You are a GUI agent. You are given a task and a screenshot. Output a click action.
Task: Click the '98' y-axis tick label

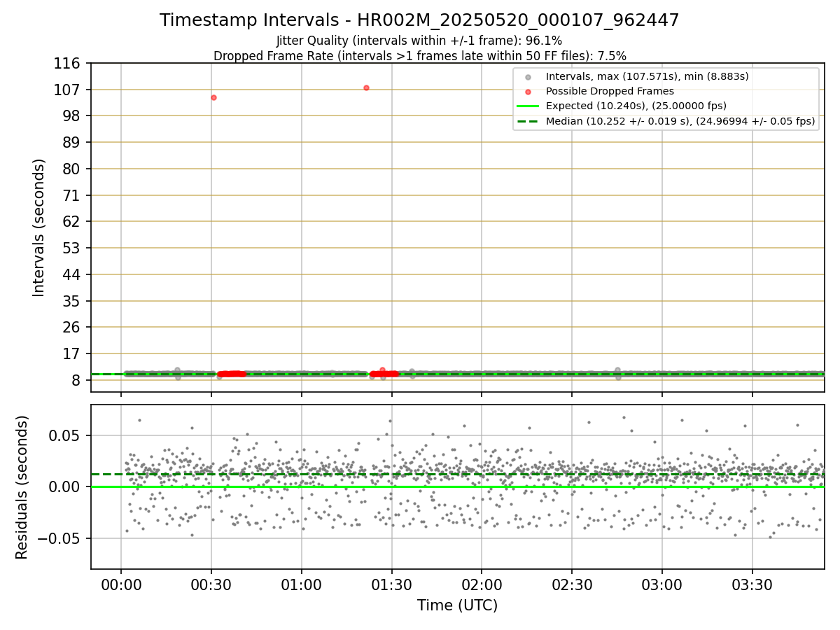[x=73, y=116]
